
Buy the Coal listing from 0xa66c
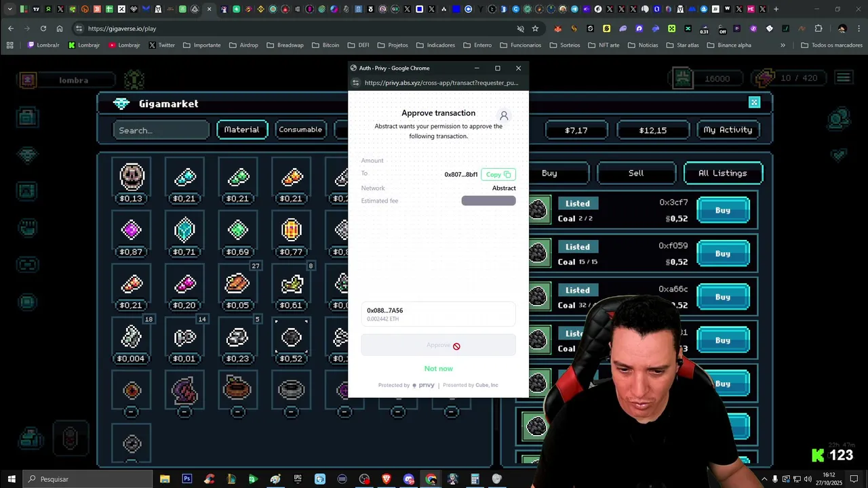pos(723,297)
